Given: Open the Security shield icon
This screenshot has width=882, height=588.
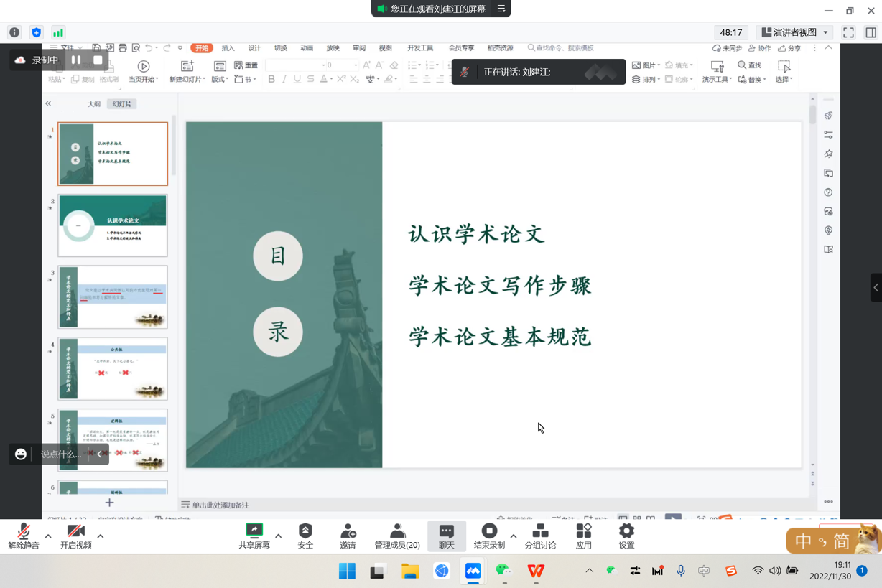Looking at the screenshot, I should (x=305, y=536).
